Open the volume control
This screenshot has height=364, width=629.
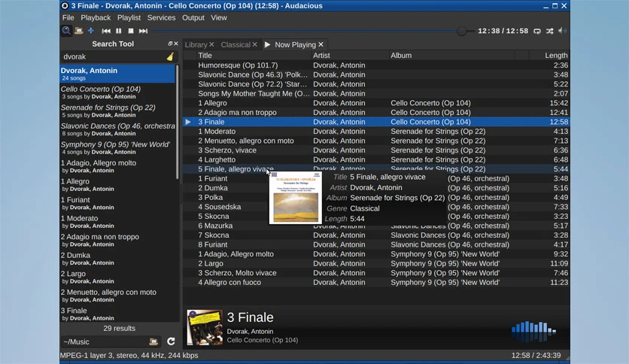point(562,31)
